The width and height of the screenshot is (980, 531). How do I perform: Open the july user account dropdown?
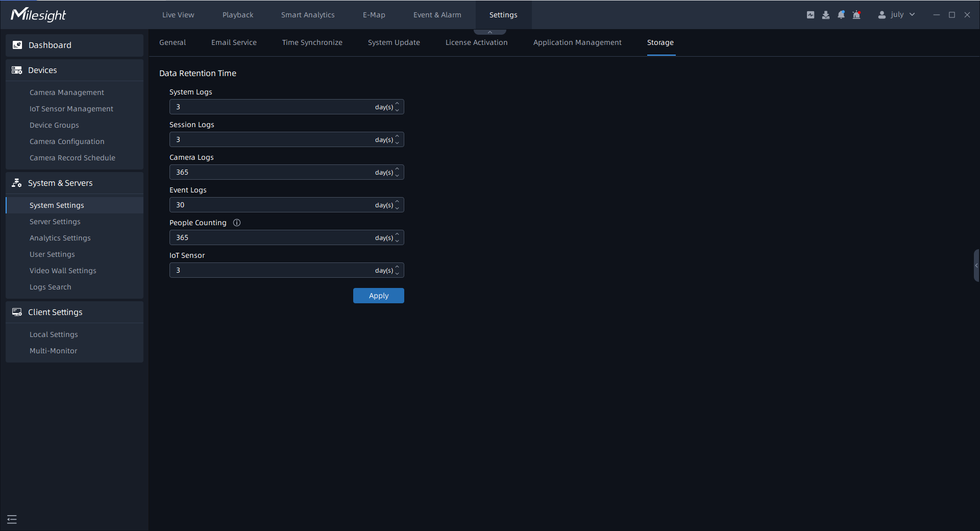pyautogui.click(x=897, y=15)
